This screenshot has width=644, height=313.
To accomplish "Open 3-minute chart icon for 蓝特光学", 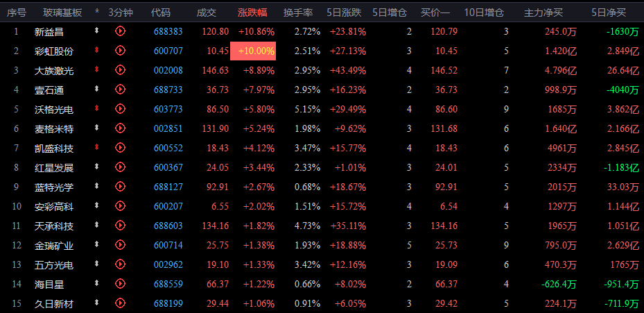I will pyautogui.click(x=121, y=186).
